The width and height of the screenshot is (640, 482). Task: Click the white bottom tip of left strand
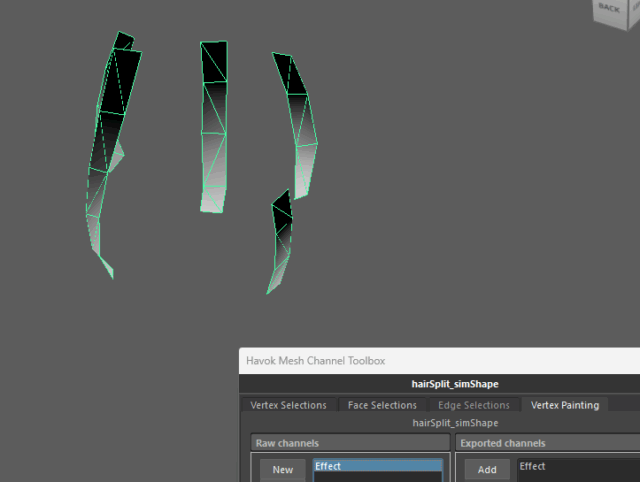tap(105, 263)
